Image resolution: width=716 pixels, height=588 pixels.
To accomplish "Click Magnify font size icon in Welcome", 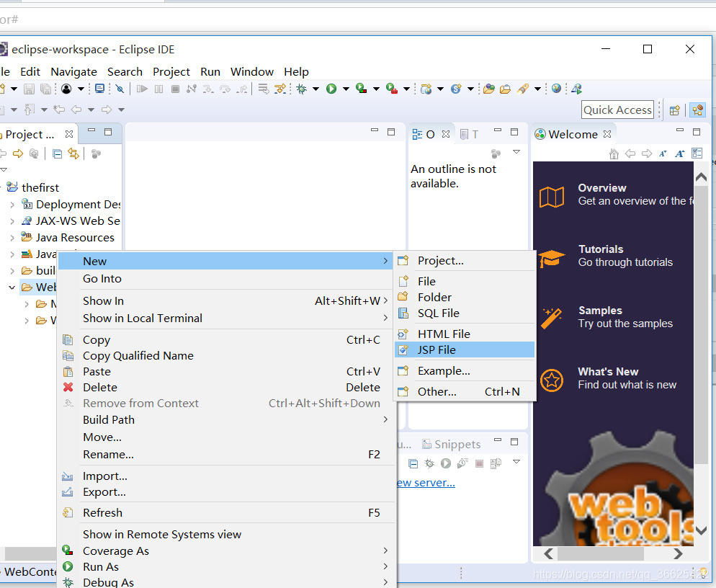I will (680, 154).
